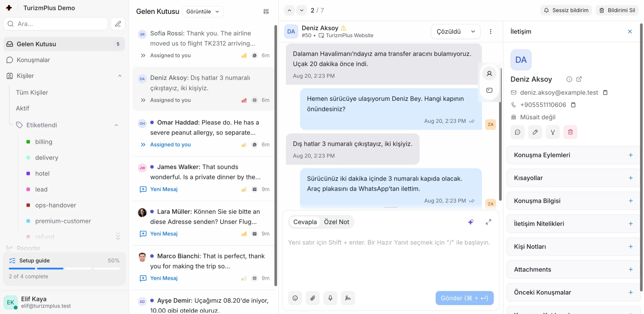Open the inbox filter settings icon
644x314 pixels.
[266, 11]
